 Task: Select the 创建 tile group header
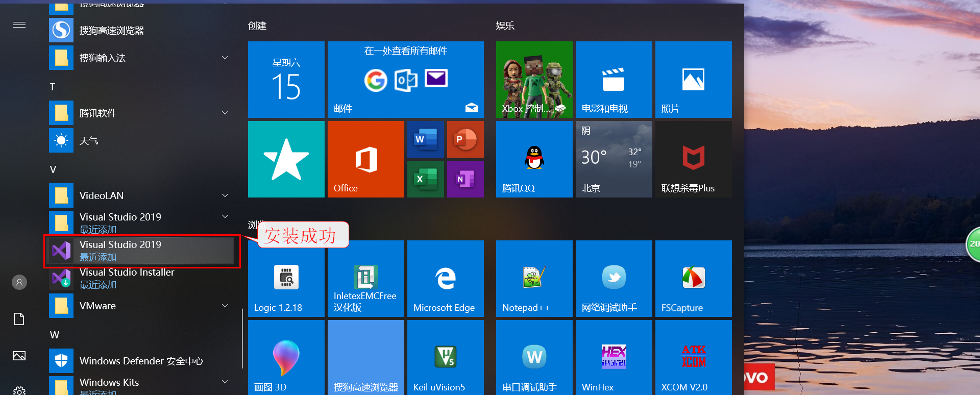[257, 26]
